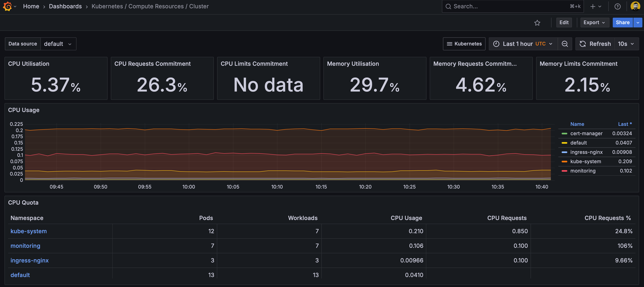Toggle kube-system series in legend
The width and height of the screenshot is (644, 287).
point(586,161)
